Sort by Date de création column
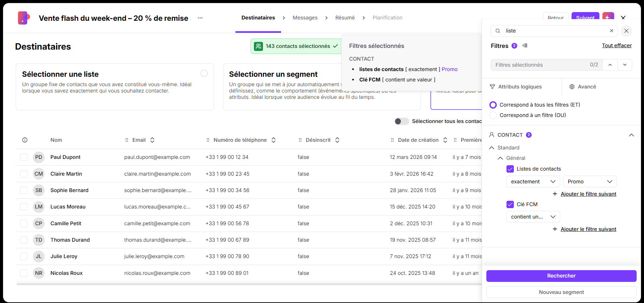 point(445,140)
